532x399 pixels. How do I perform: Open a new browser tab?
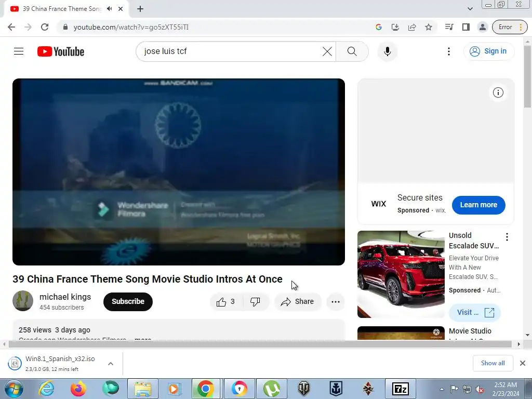(140, 9)
